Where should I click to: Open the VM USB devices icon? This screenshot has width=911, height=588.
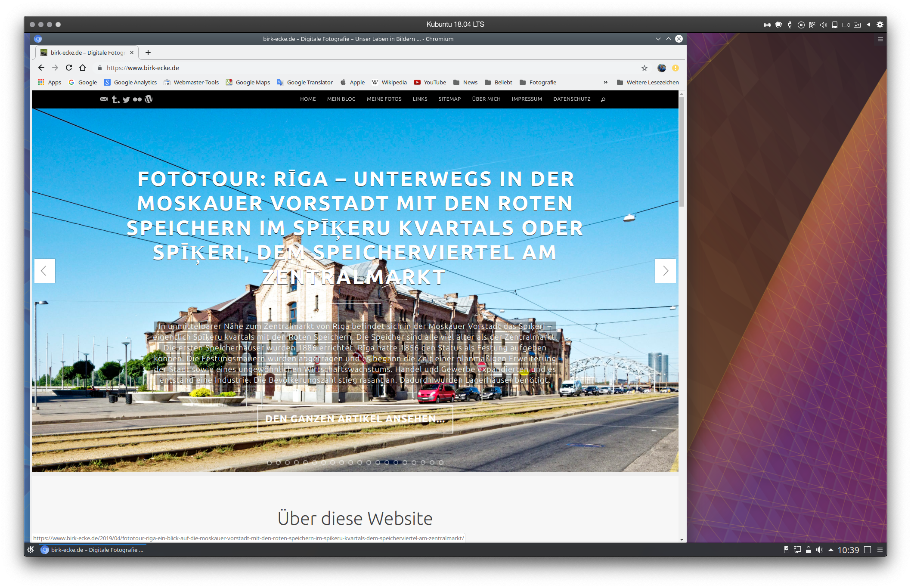click(790, 25)
